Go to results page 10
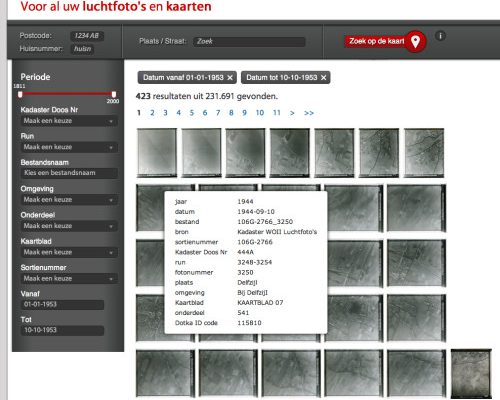500x400 pixels. coord(260,113)
